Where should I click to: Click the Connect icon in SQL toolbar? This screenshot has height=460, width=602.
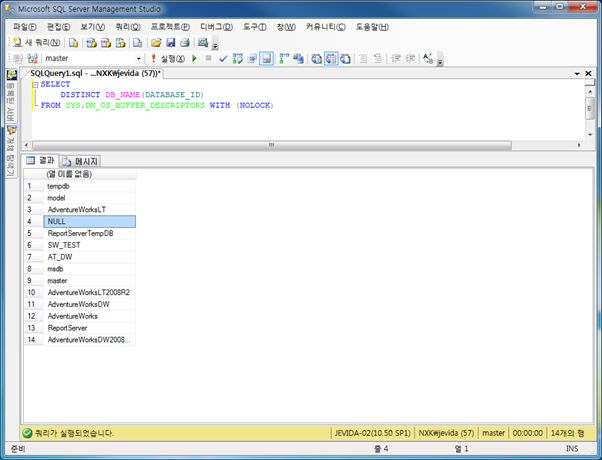point(18,58)
